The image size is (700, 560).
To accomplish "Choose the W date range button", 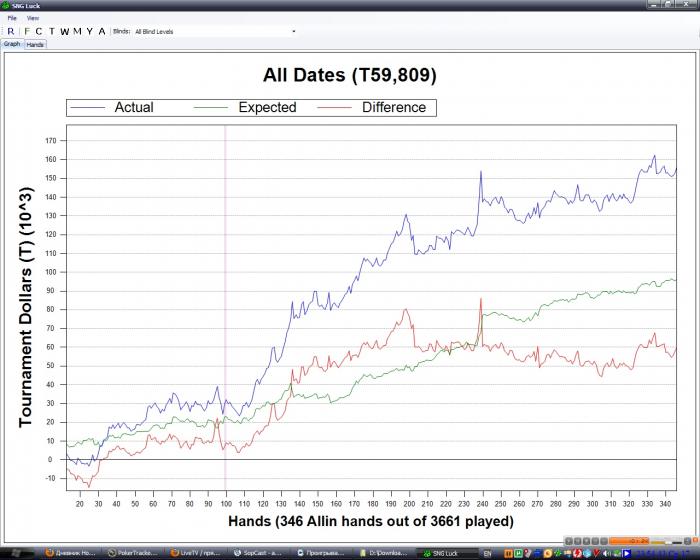I will (64, 31).
